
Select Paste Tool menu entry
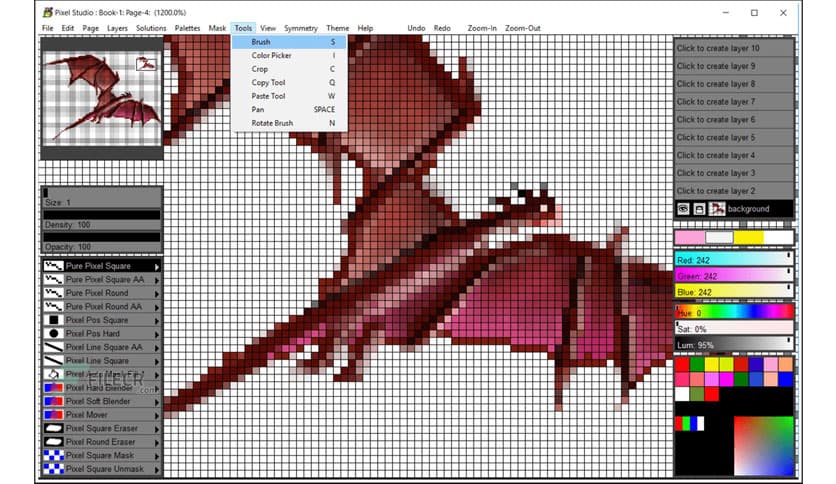tap(289, 96)
